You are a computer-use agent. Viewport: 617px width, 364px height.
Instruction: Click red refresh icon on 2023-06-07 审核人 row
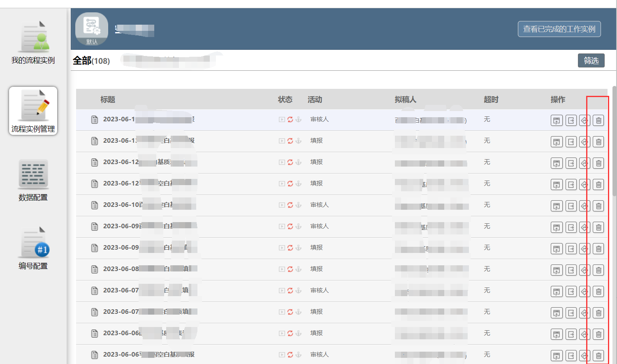pyautogui.click(x=290, y=290)
